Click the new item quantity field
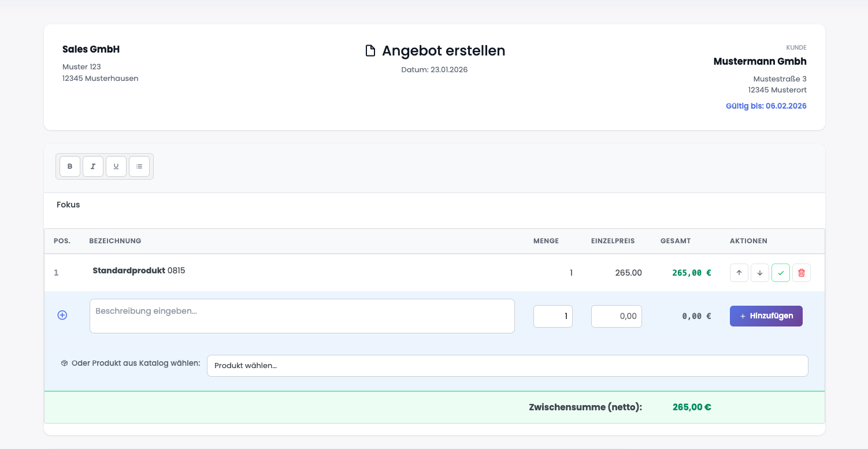The image size is (868, 449). 553,316
